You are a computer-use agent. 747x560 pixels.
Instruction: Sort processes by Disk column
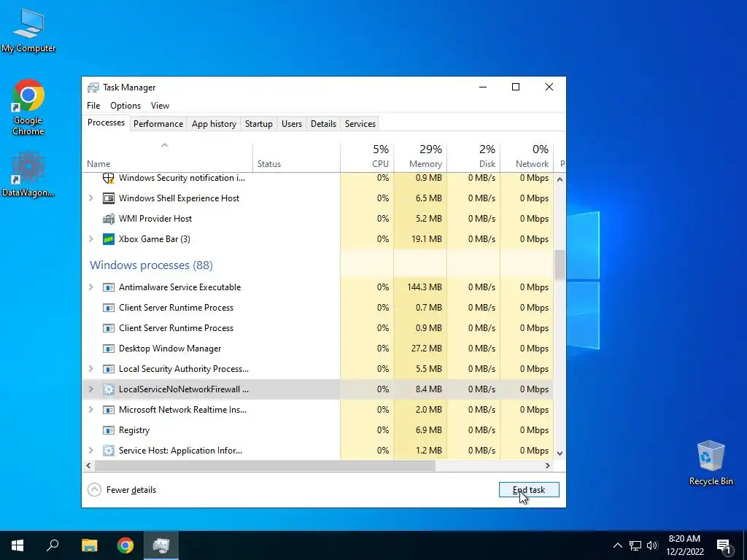[x=473, y=157]
